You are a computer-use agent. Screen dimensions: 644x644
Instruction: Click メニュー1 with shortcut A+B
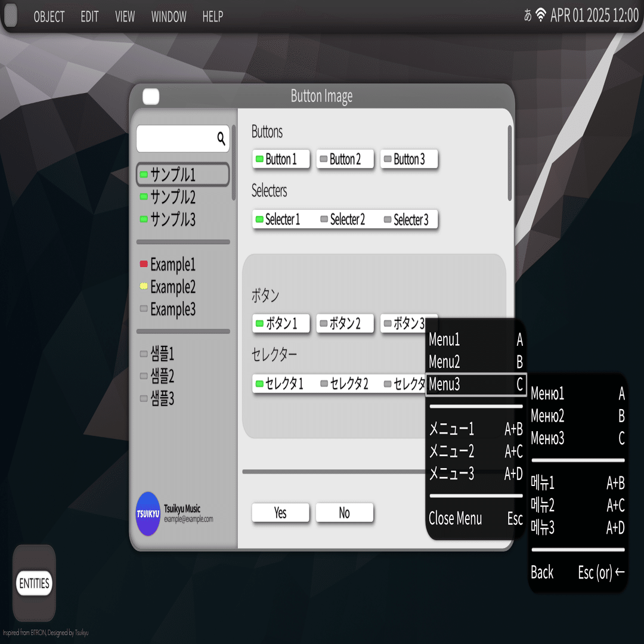click(476, 429)
